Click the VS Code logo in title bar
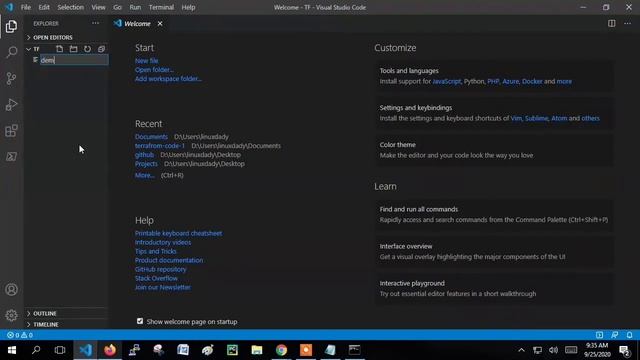Image resolution: width=640 pixels, height=360 pixels. pyautogui.click(x=9, y=7)
